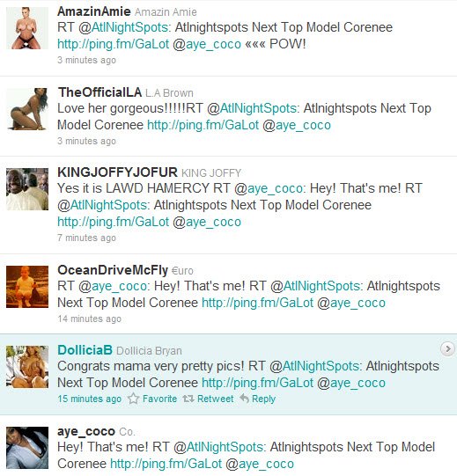
Task: Visit KINGJOFFYJOFUR's profile name link
Action: point(117,172)
